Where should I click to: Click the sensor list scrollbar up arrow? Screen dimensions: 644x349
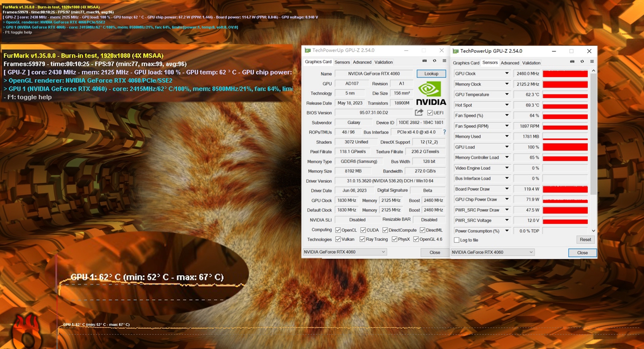click(593, 71)
